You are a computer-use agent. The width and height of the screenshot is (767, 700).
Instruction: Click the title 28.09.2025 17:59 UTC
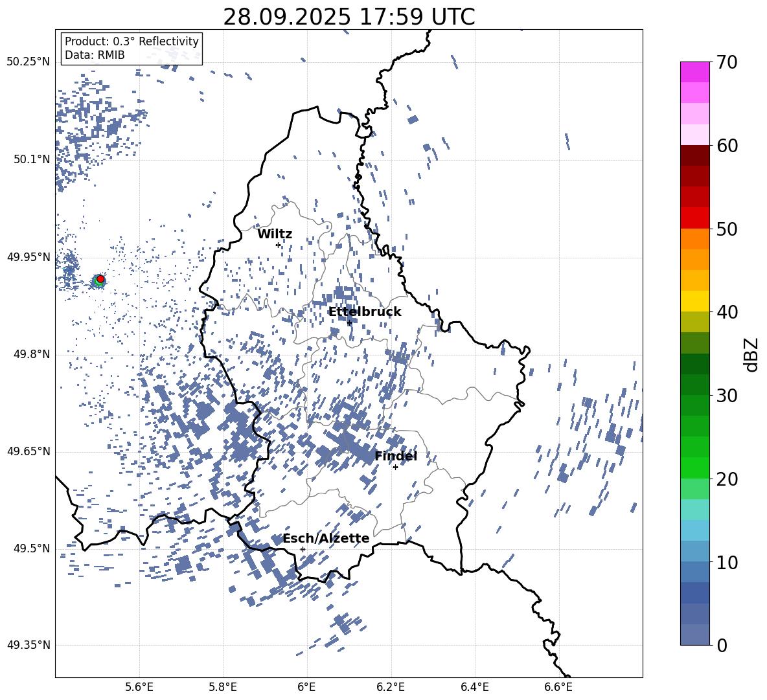(349, 17)
